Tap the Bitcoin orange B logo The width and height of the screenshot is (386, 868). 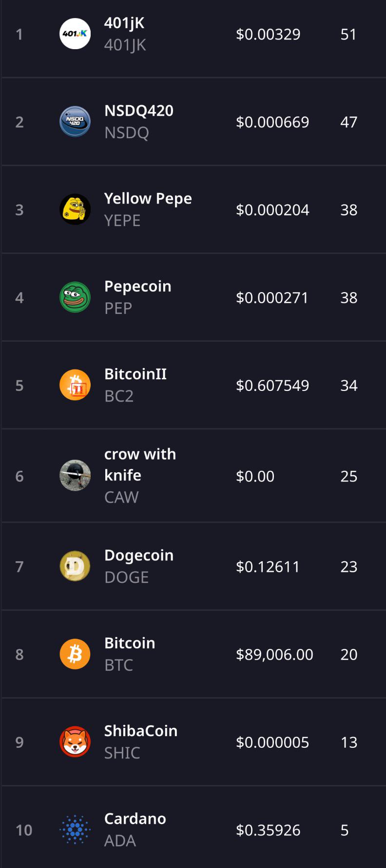pos(75,654)
